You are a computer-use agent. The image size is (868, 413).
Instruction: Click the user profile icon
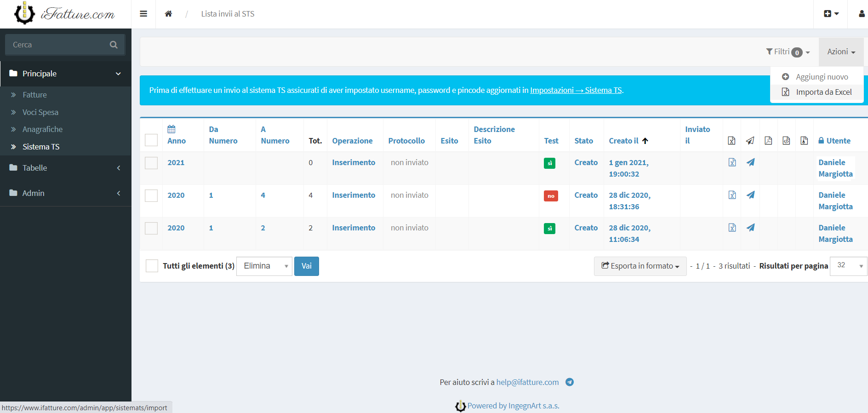862,14
